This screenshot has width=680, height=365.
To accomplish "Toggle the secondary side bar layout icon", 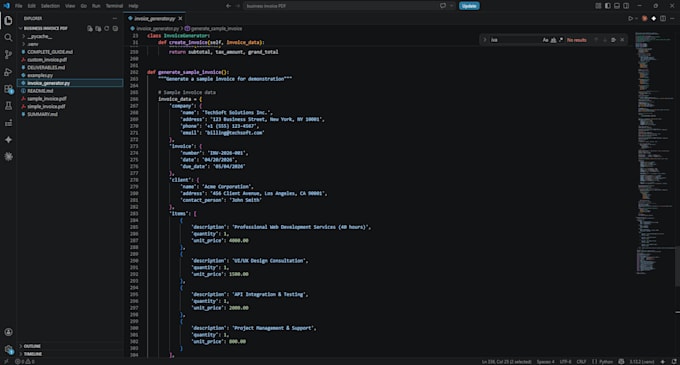I will tap(626, 6).
